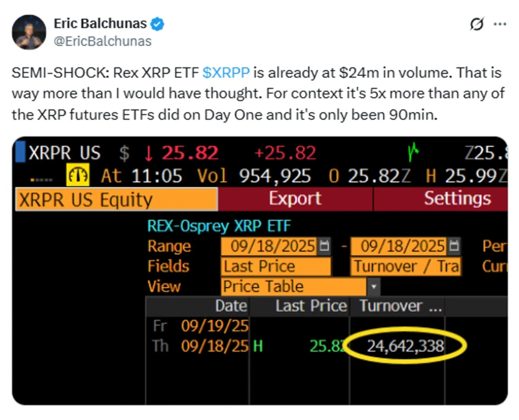Image resolution: width=519 pixels, height=420 pixels.
Task: Click the XRPR US Equity input field
Action: pyautogui.click(x=116, y=199)
